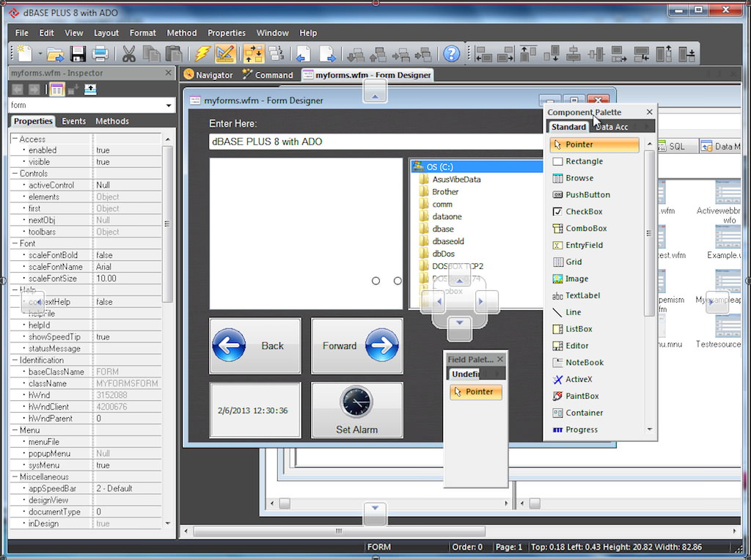This screenshot has height=560, width=751.
Task: Click the New file toolbar icon
Action: pyautogui.click(x=24, y=54)
